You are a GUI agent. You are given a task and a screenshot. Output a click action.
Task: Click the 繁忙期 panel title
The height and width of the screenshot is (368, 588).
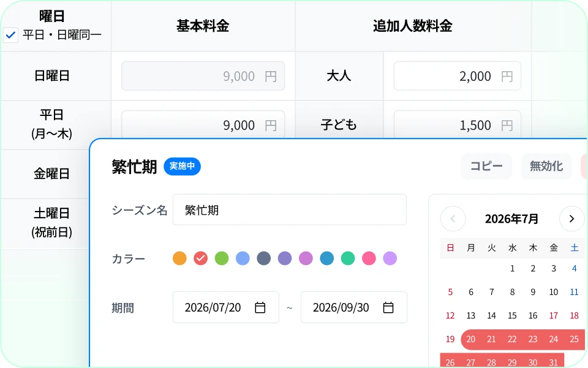pyautogui.click(x=134, y=167)
